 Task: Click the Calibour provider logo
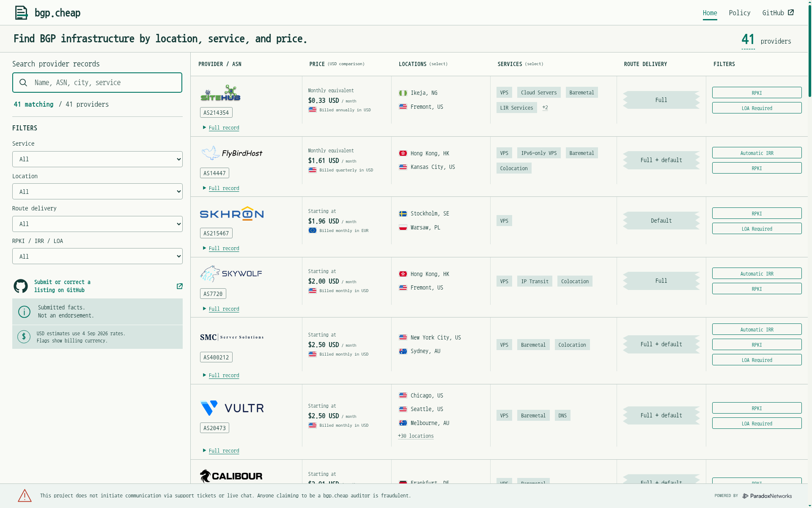pos(231,476)
